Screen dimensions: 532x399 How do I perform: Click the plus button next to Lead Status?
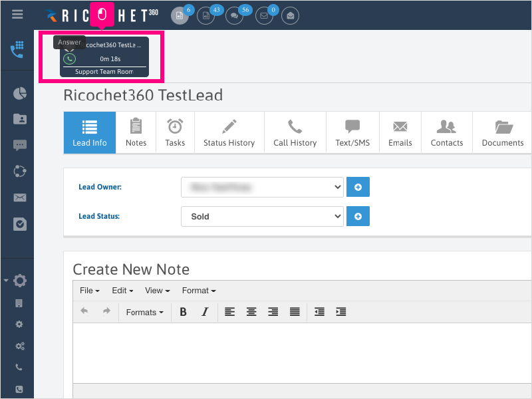pos(358,217)
